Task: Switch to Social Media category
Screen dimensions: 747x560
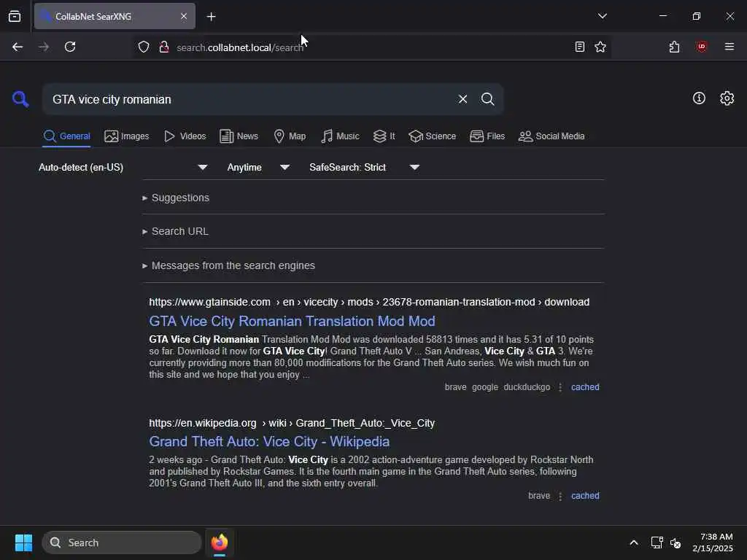Action: tap(551, 136)
